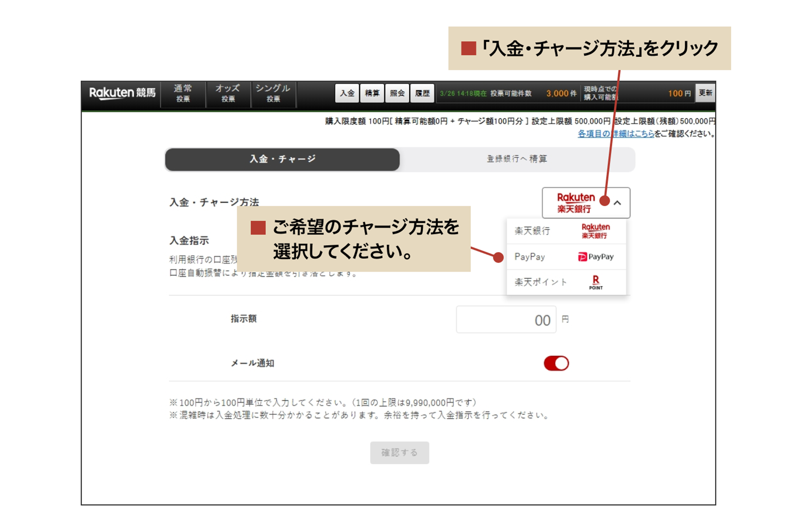Choose 楽天ポイント from the list
Screen dimensions: 797x532
tap(540, 282)
